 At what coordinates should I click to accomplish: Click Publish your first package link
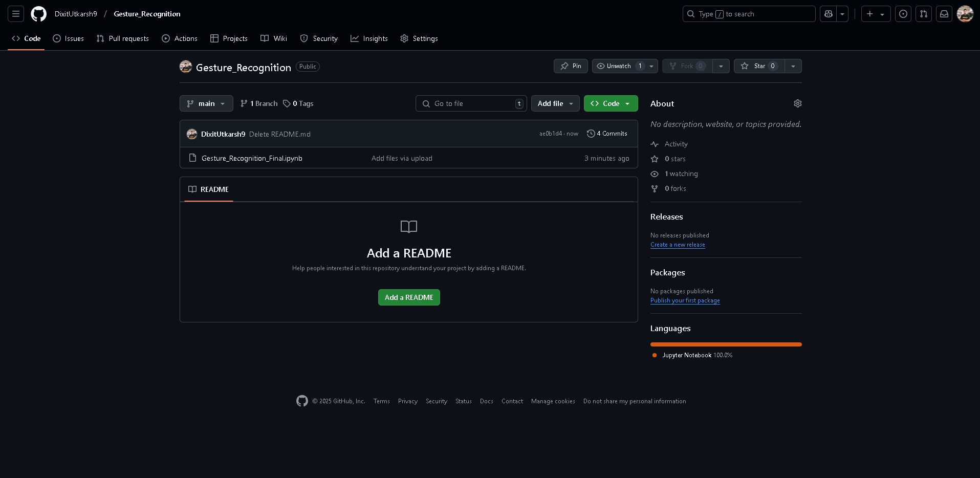685,300
